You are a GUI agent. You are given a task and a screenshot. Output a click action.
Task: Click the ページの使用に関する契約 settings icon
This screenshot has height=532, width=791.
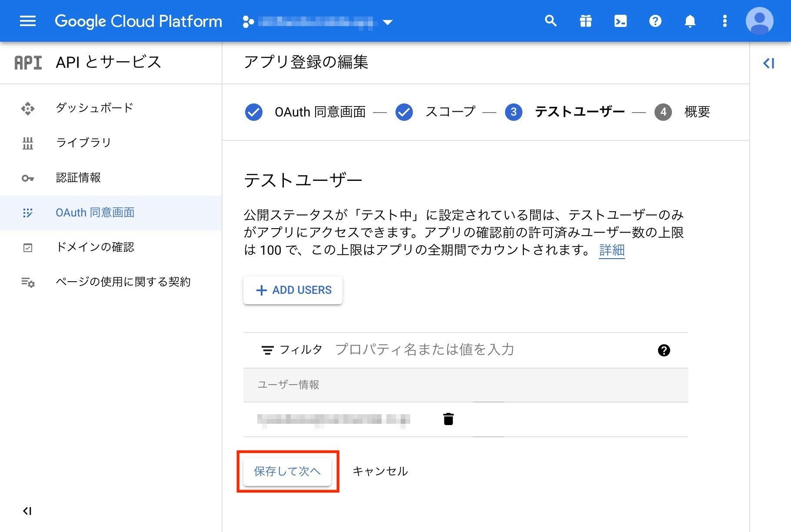click(28, 283)
